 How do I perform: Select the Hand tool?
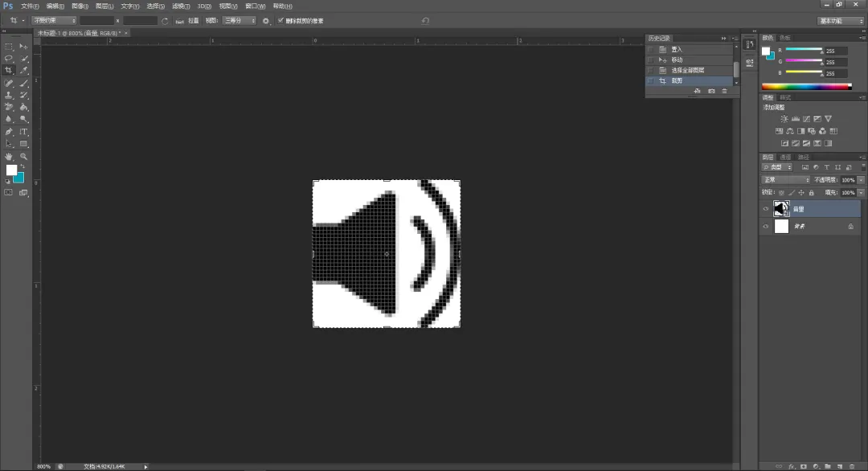click(8, 157)
